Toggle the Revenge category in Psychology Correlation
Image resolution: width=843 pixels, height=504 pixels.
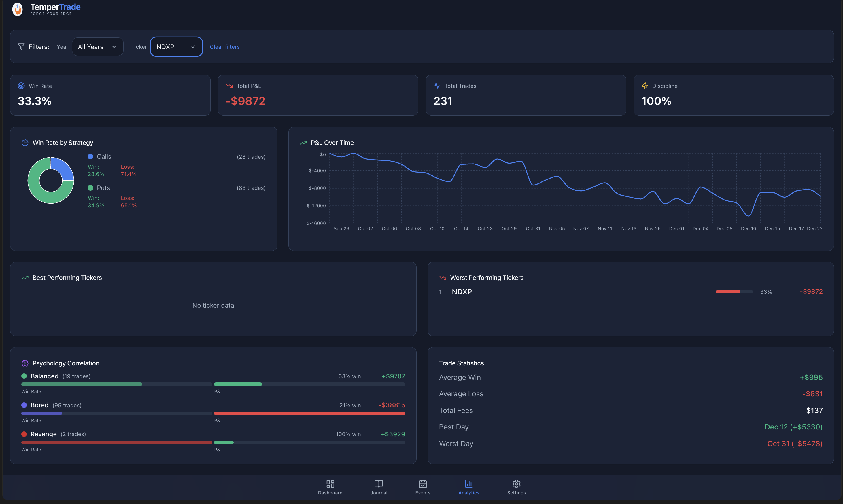[x=44, y=434]
